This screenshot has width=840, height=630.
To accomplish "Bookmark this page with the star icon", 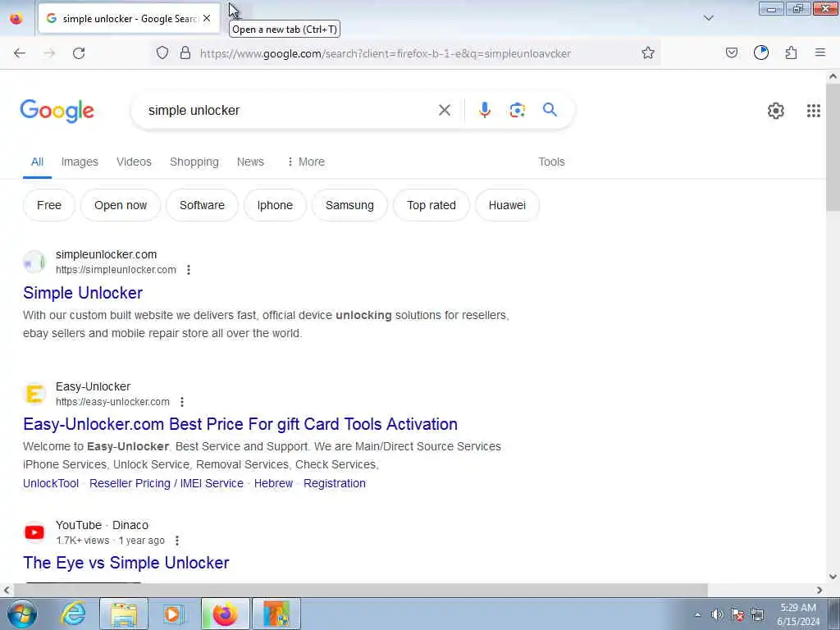I will (648, 52).
